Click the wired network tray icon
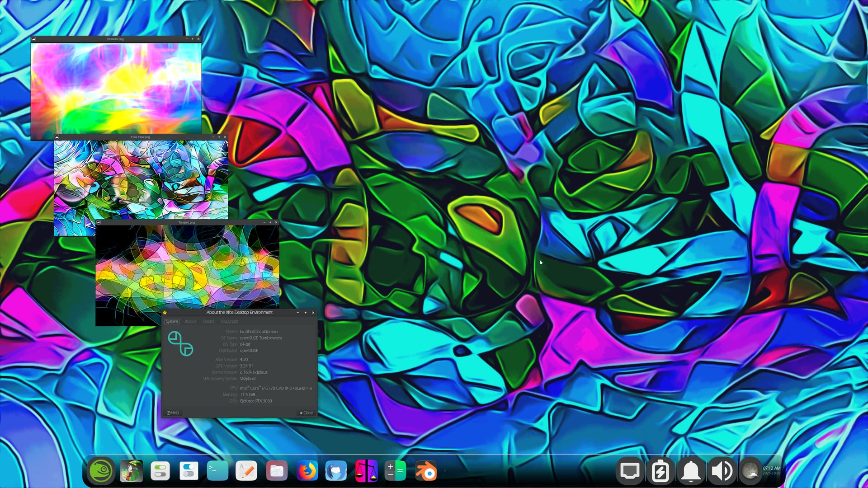This screenshot has width=868, height=488. [630, 471]
